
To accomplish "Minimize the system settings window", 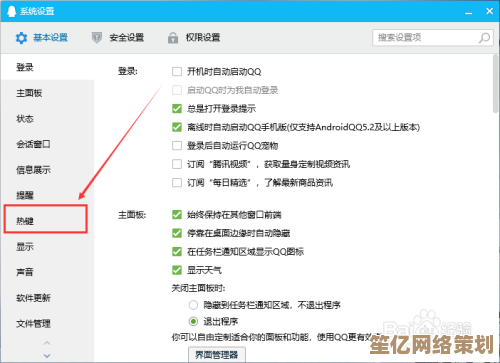I will click(x=469, y=12).
